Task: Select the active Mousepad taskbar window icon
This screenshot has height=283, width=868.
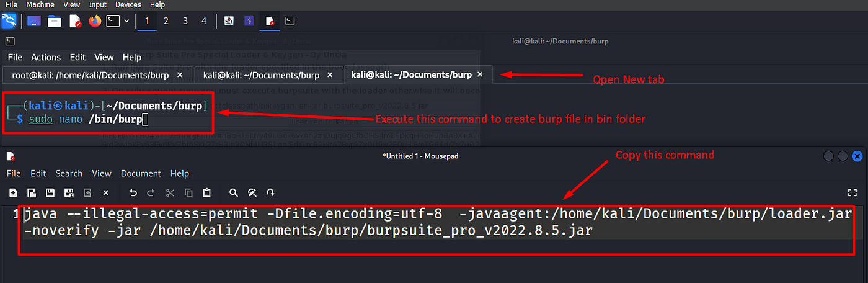Action: pyautogui.click(x=270, y=21)
